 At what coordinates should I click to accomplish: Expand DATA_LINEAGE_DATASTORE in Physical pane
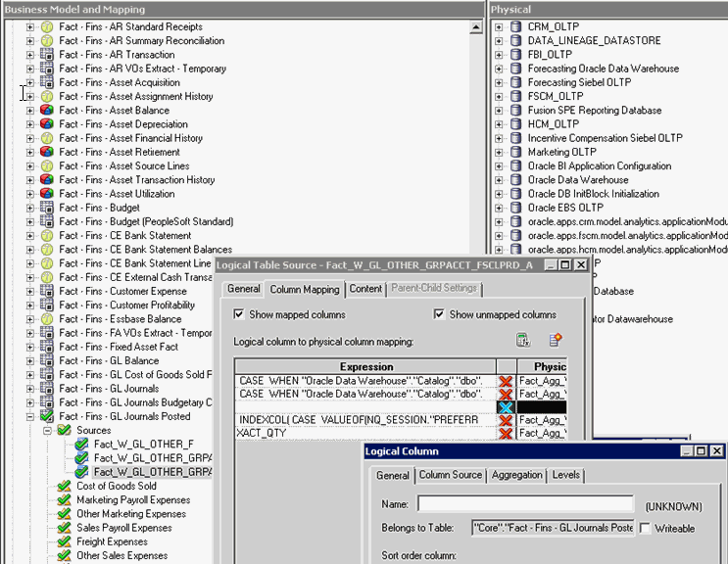(499, 41)
